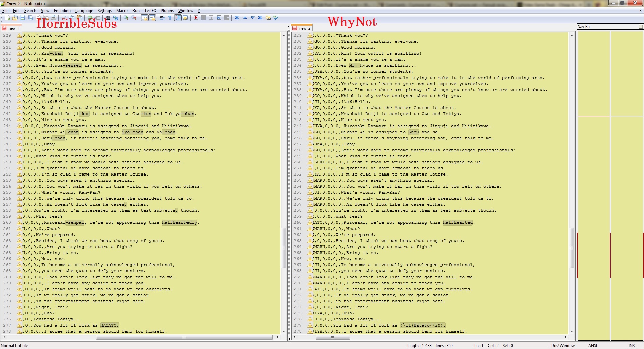Switch to the new 2 tab
Image resolution: width=644 pixels, height=349 pixels.
[x=302, y=28]
